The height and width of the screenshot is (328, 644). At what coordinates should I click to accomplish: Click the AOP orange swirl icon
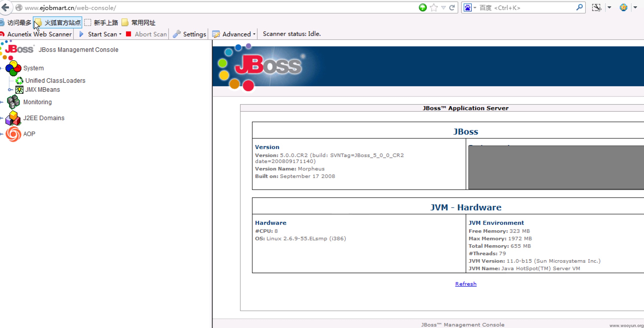pos(13,134)
